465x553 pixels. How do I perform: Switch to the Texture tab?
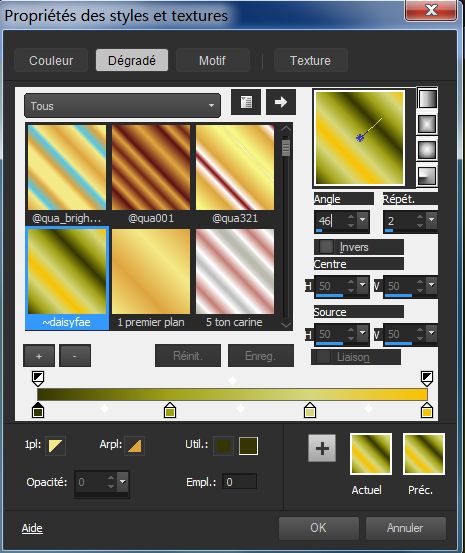(310, 60)
